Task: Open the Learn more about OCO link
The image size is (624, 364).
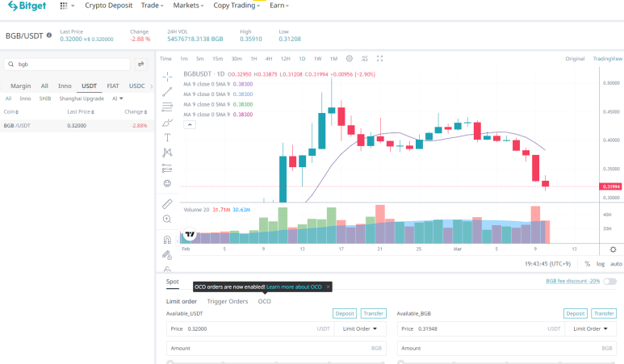Action: click(x=294, y=287)
